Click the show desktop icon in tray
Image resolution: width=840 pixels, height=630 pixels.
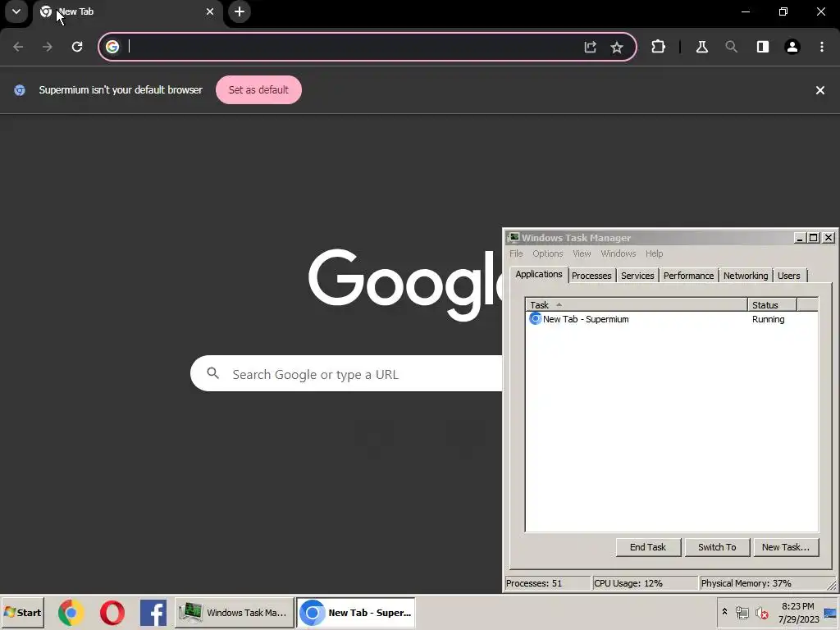tap(831, 612)
